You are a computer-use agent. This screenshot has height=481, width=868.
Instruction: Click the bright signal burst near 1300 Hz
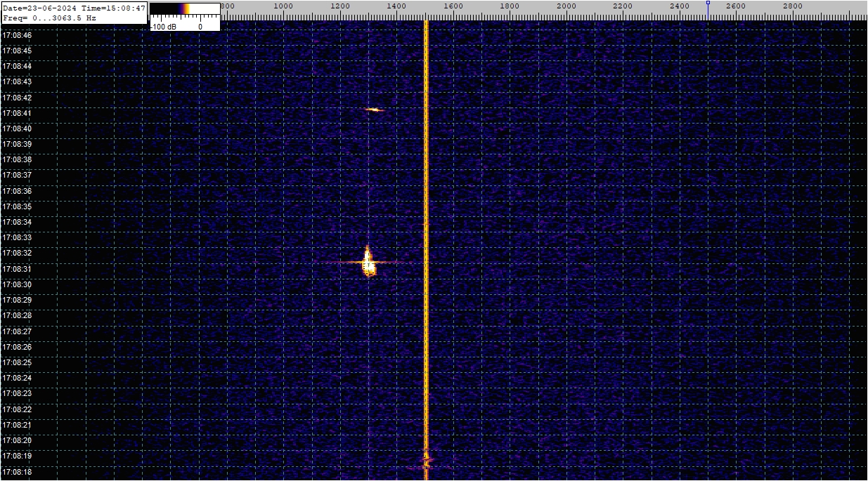pos(368,263)
